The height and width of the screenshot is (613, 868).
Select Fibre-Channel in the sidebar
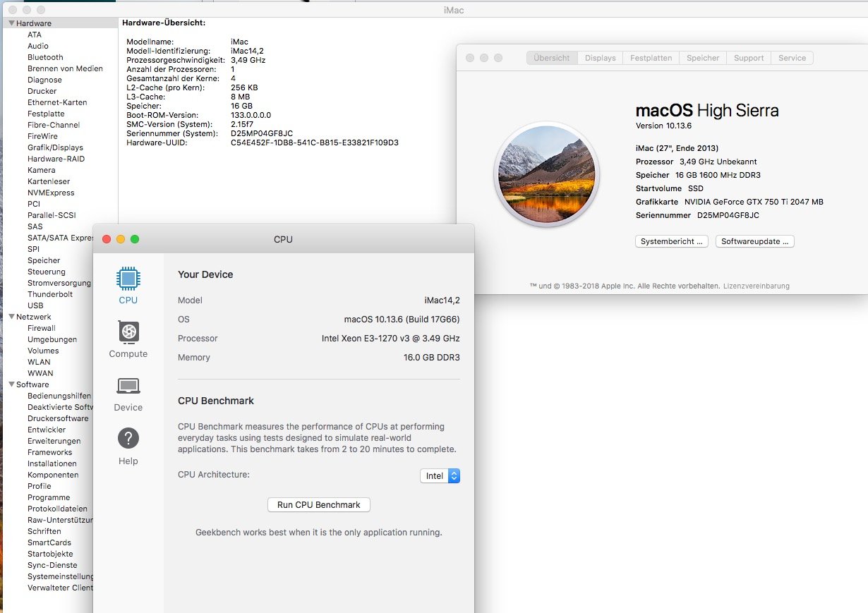[x=54, y=125]
